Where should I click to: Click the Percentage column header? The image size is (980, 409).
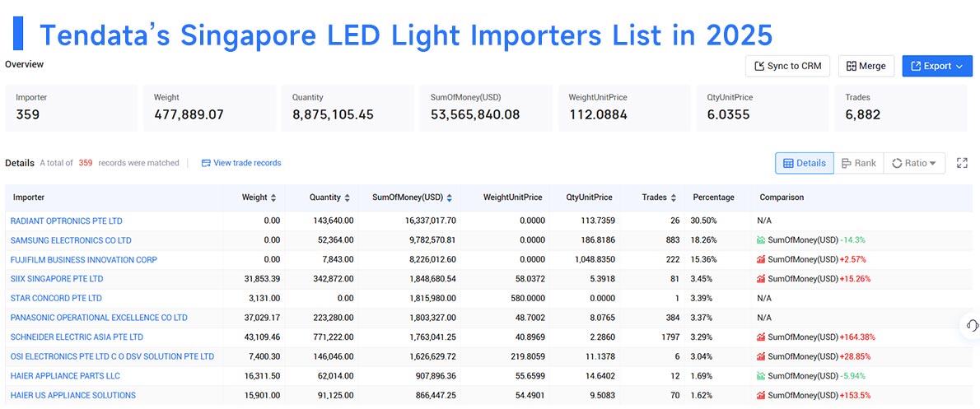click(x=713, y=198)
